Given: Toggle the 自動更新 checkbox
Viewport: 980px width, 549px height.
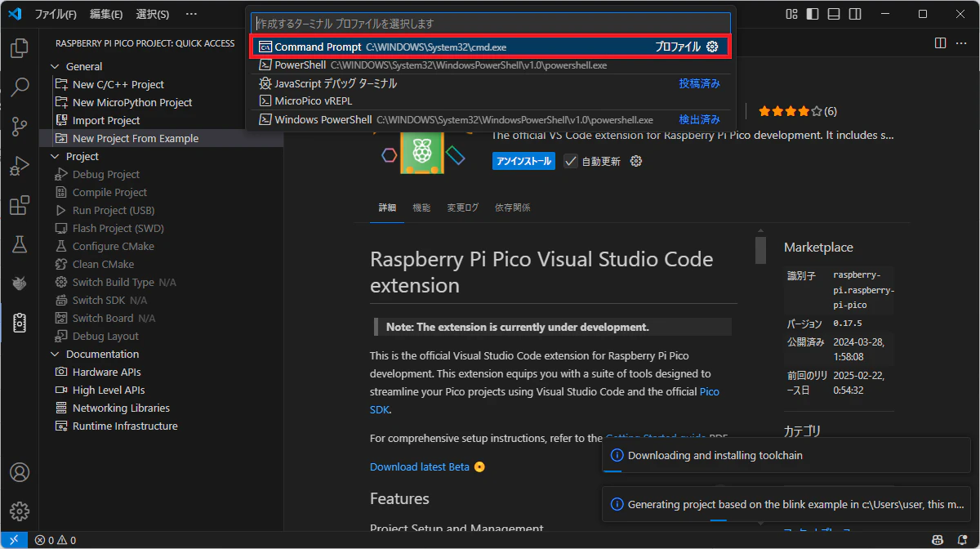Looking at the screenshot, I should 570,161.
